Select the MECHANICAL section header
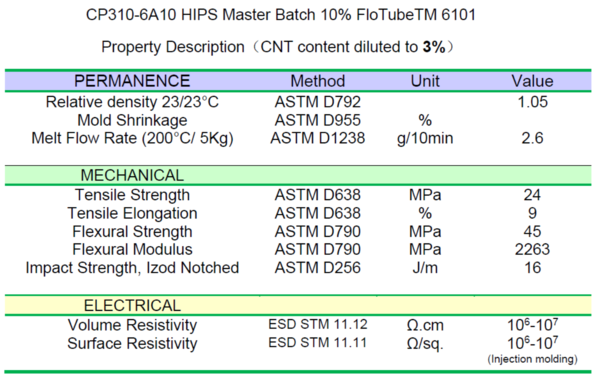The width and height of the screenshot is (600, 382). click(x=132, y=175)
